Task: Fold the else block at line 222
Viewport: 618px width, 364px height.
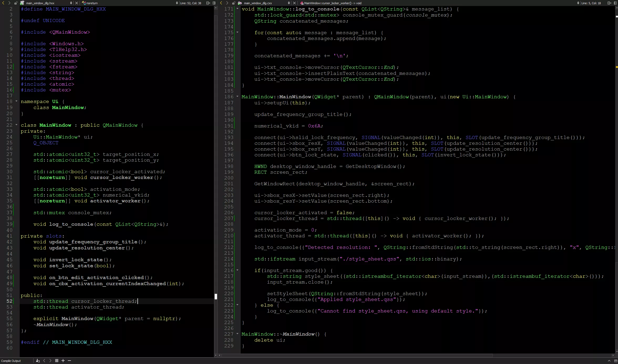Action: click(x=238, y=305)
